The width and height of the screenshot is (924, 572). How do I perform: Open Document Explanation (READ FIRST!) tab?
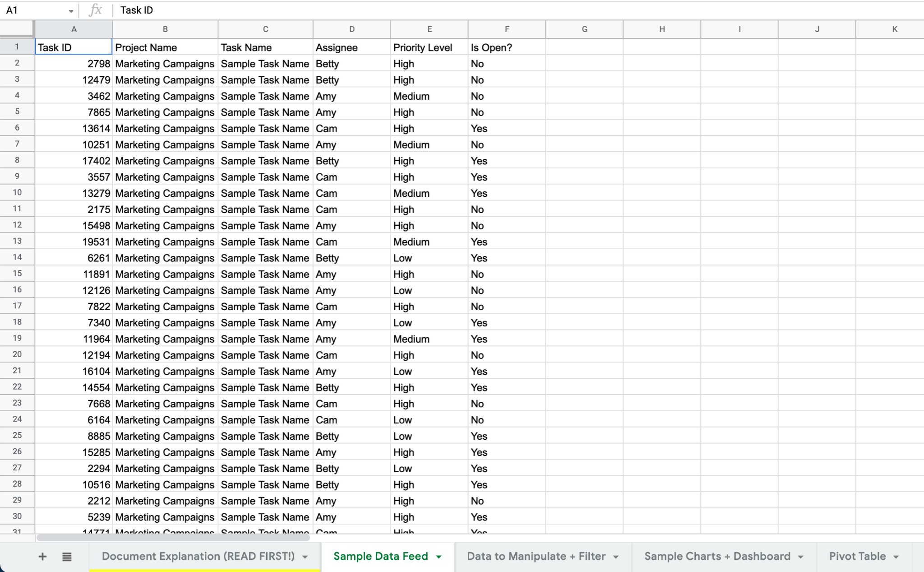(x=198, y=556)
